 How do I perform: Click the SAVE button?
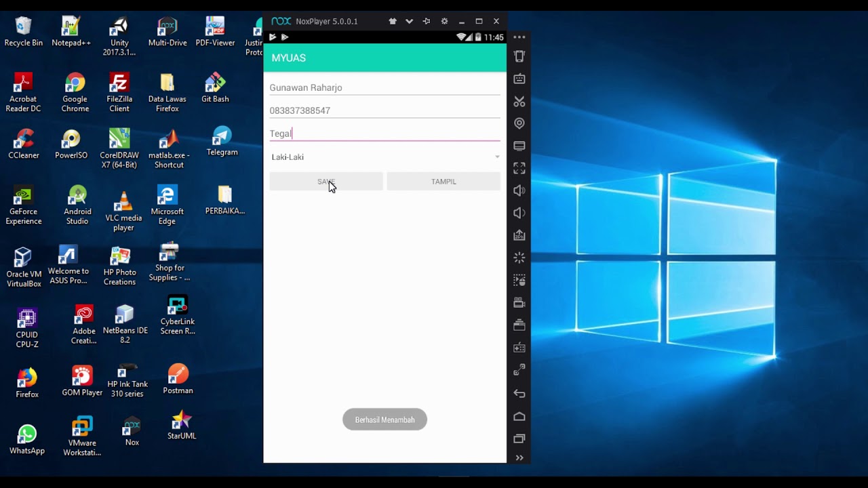(326, 181)
